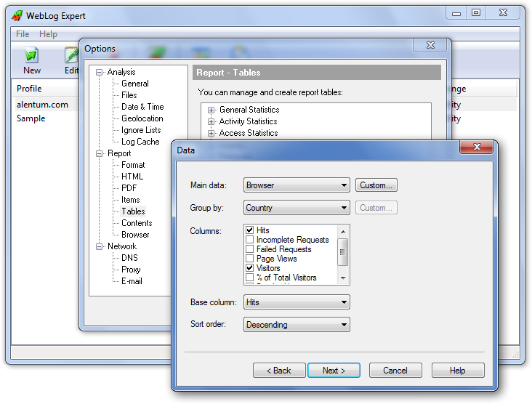The image size is (532, 404).
Task: Click the Profile column header
Action: (x=46, y=89)
